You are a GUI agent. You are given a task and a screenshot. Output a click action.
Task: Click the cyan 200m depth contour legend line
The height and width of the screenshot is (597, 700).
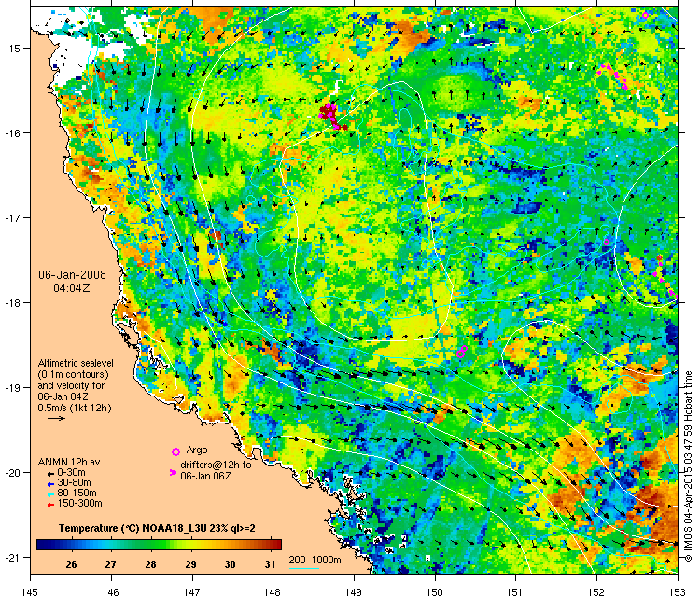coord(304,568)
